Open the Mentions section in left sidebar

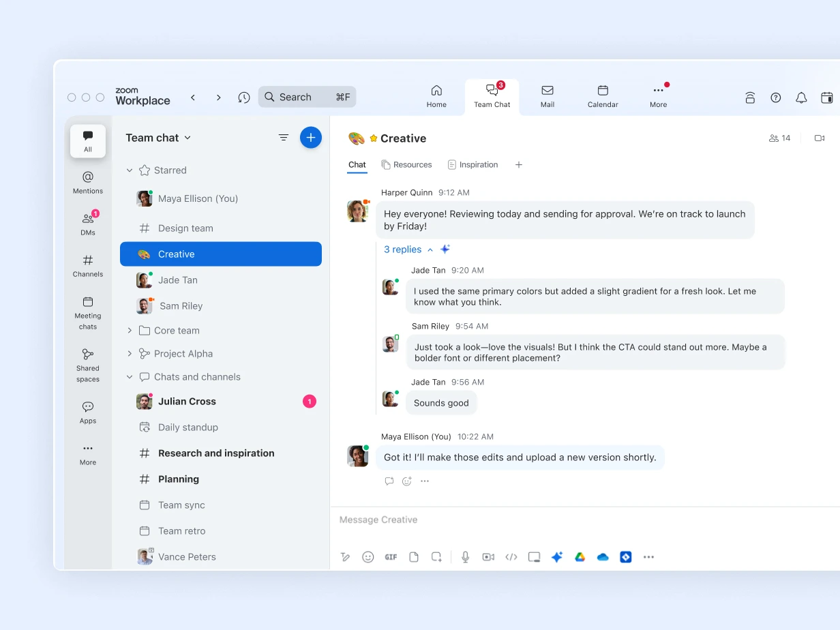87,182
